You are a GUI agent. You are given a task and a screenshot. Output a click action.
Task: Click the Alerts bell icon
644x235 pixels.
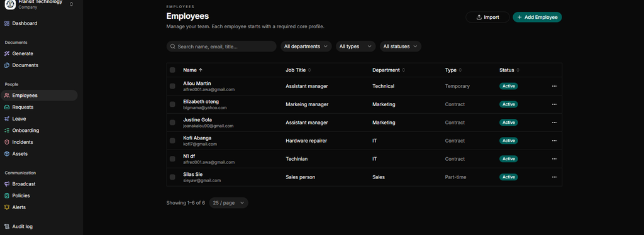point(6,207)
